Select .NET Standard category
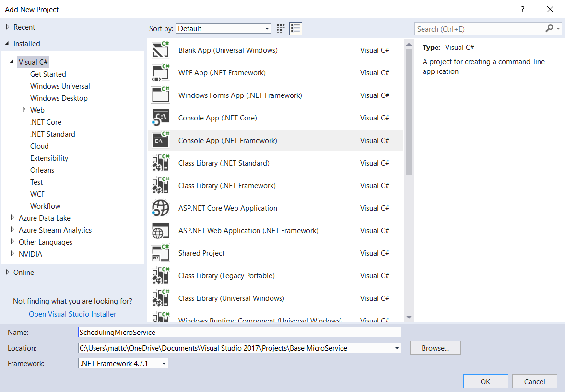 [x=53, y=134]
